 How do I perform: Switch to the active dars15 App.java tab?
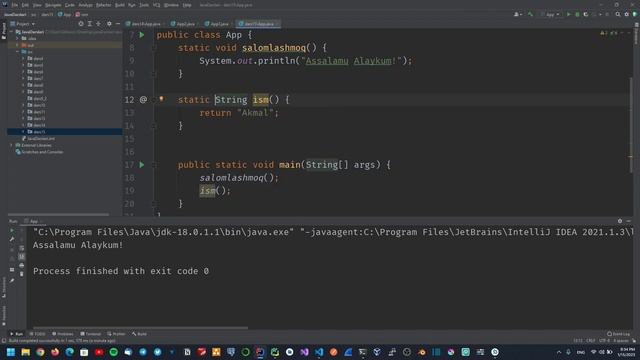coord(258,24)
